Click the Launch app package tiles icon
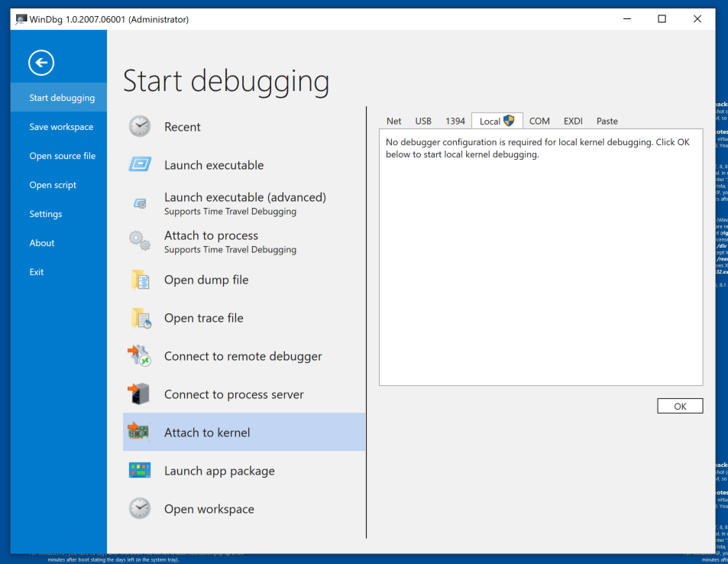Image resolution: width=728 pixels, height=564 pixels. click(x=140, y=470)
